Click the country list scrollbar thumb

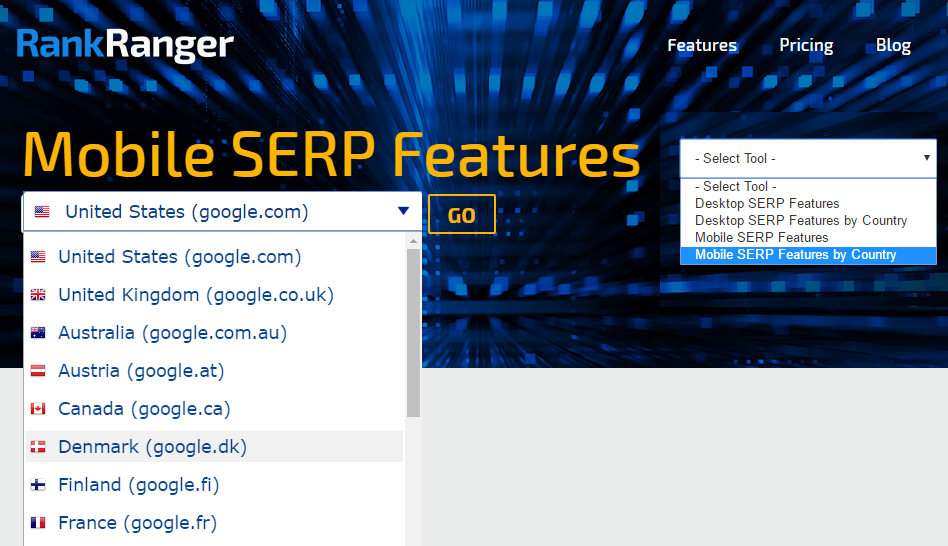414,333
